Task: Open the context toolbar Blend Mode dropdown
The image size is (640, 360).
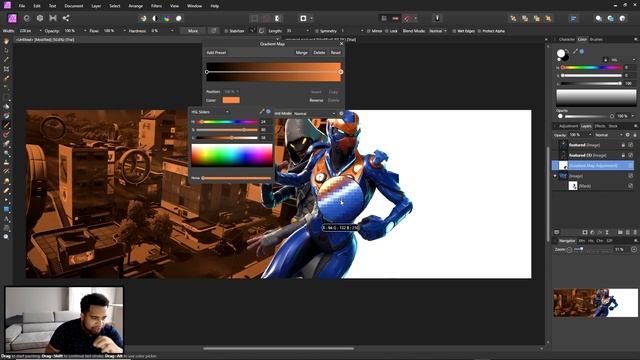Action: (438, 31)
